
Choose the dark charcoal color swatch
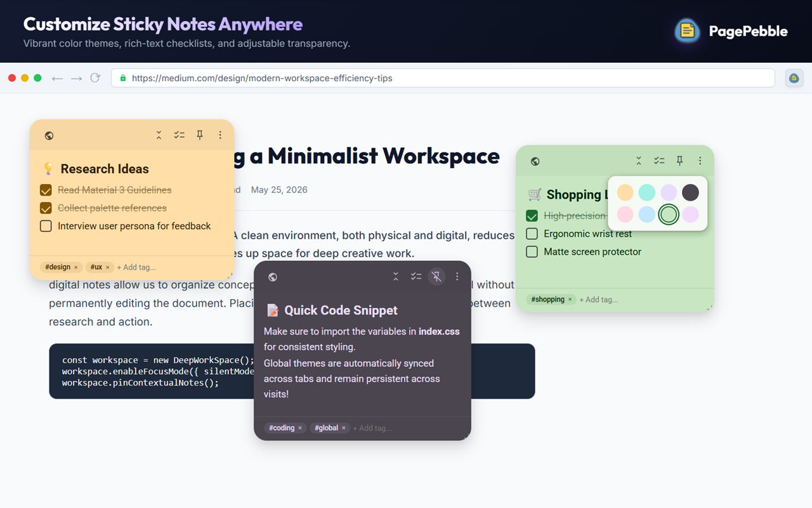pyautogui.click(x=690, y=192)
